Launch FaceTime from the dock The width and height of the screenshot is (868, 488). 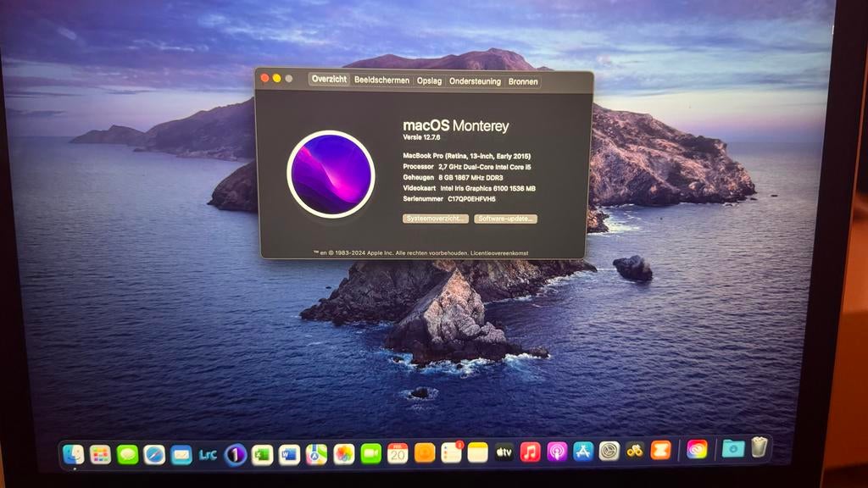point(371,454)
